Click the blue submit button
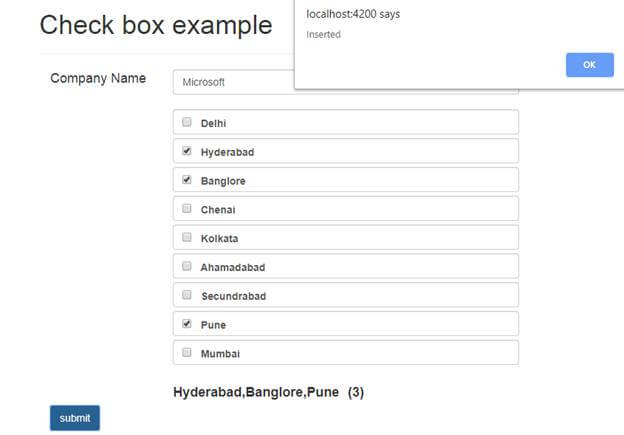 point(75,418)
